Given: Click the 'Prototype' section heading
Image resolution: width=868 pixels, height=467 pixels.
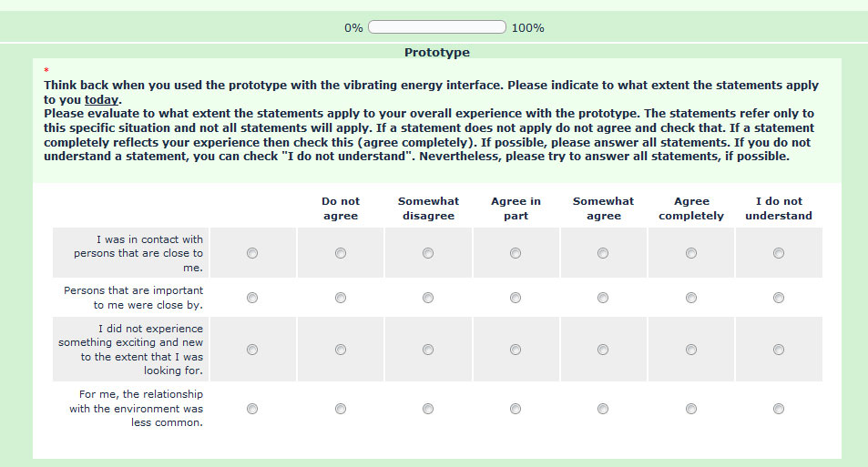Looking at the screenshot, I should pos(437,53).
